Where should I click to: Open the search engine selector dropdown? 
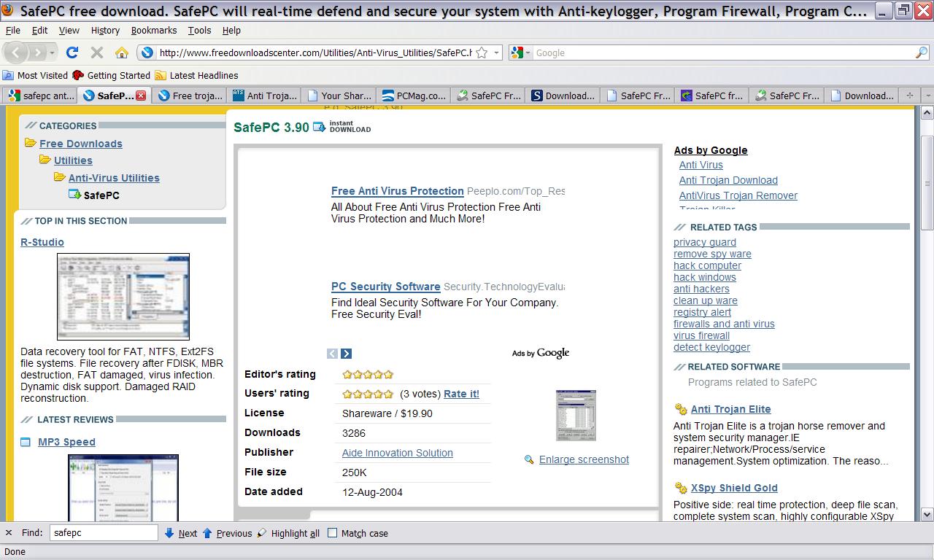click(528, 52)
